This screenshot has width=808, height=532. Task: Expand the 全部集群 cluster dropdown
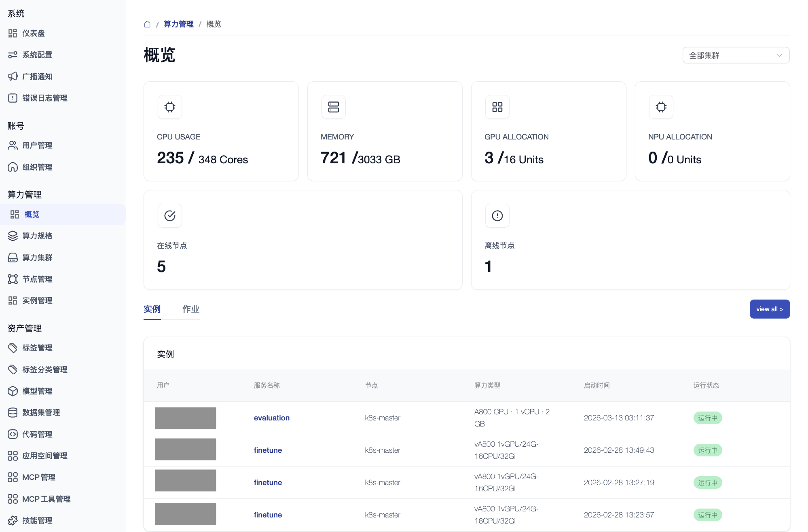click(x=736, y=55)
